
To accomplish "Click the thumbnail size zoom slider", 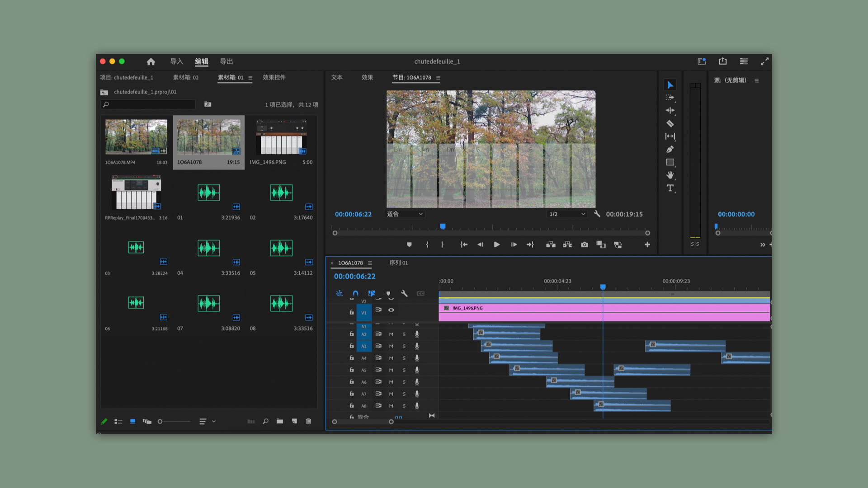I will 174,422.
